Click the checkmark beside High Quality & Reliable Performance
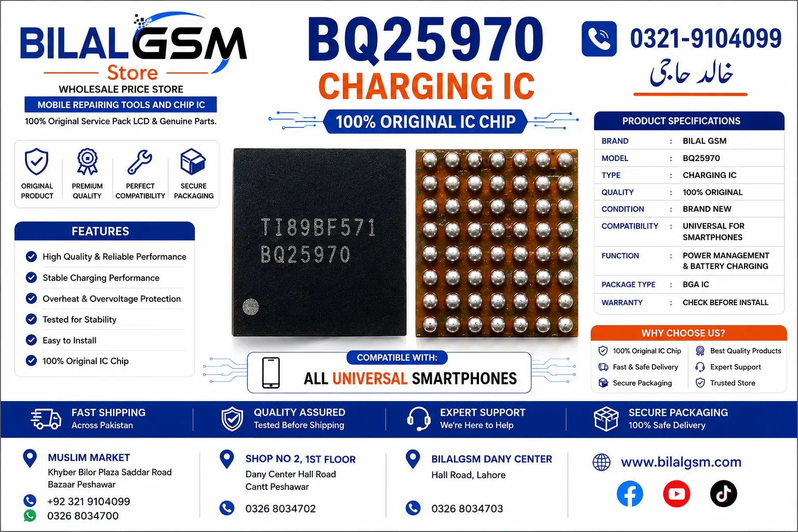 pyautogui.click(x=31, y=257)
